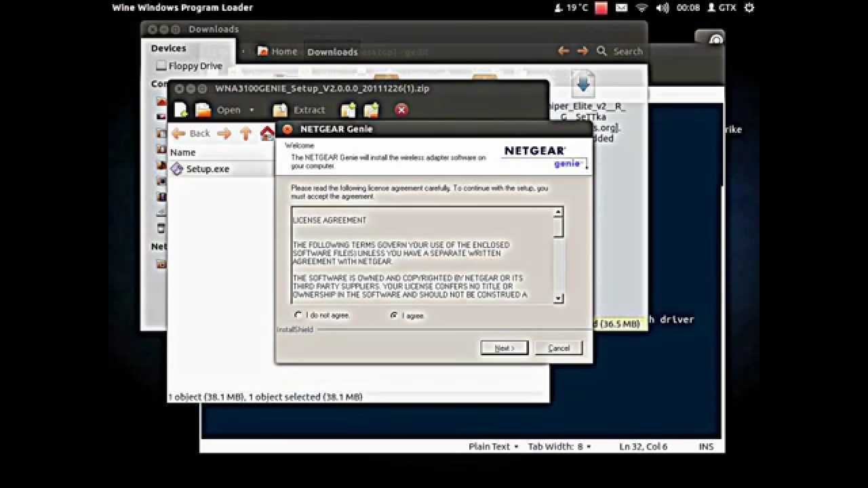Image resolution: width=868 pixels, height=488 pixels.
Task: Click the red square icon in top panel
Action: point(601,8)
